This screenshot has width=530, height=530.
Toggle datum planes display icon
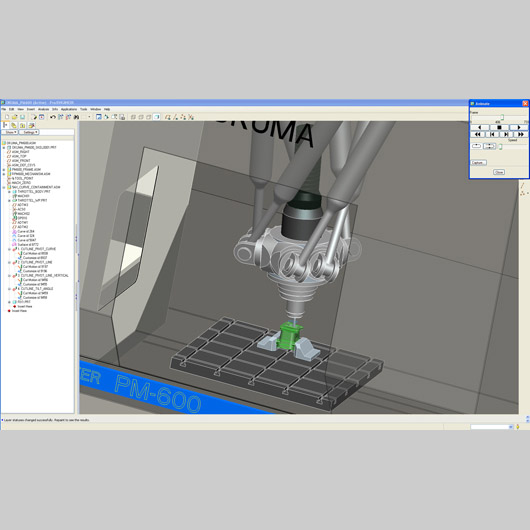168,117
